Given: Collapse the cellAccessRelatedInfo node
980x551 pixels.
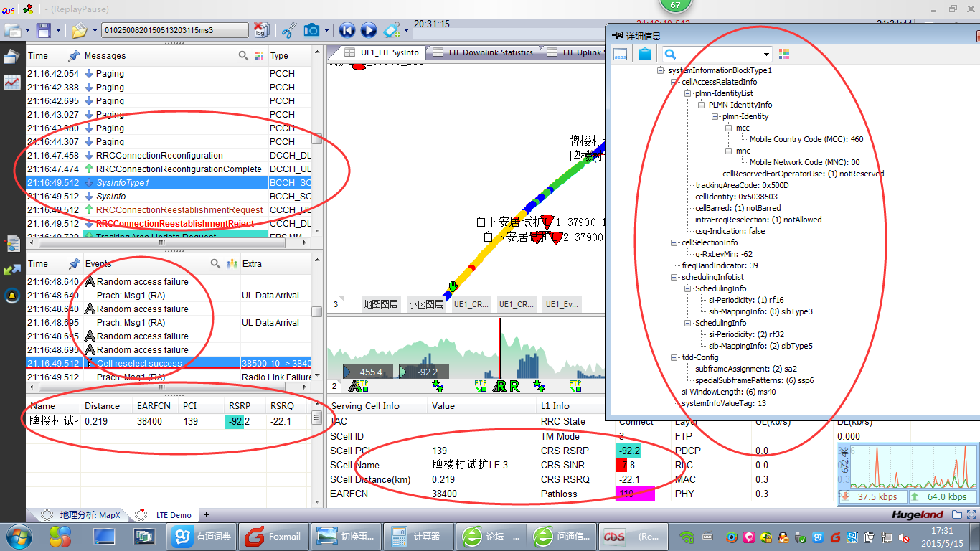Looking at the screenshot, I should pos(675,82).
